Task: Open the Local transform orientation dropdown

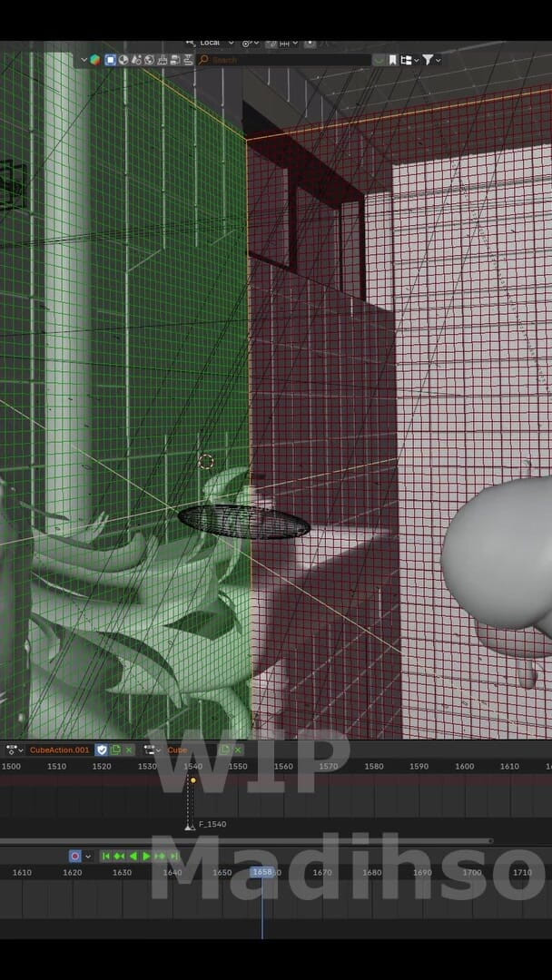Action: coord(217,43)
